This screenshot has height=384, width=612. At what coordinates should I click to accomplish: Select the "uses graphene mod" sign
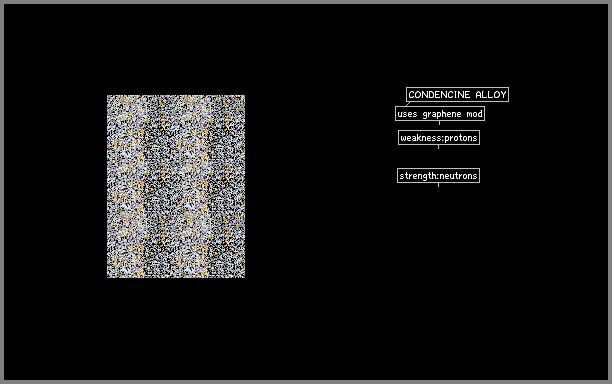tap(440, 114)
